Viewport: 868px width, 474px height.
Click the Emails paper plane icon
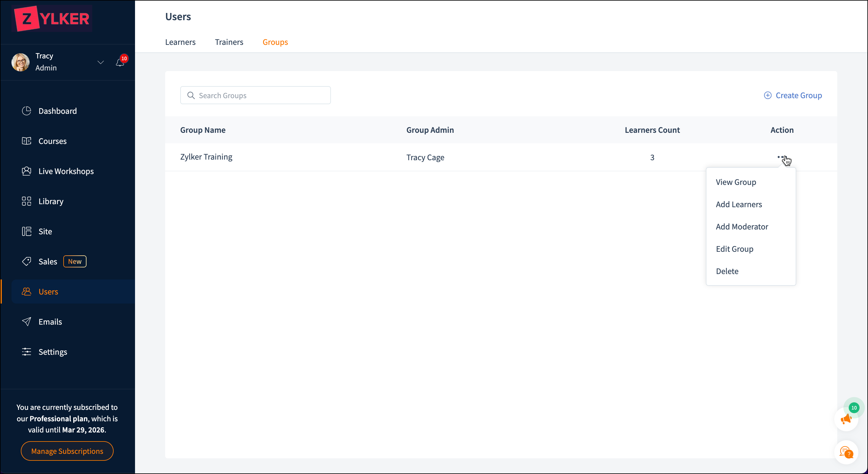tap(26, 322)
